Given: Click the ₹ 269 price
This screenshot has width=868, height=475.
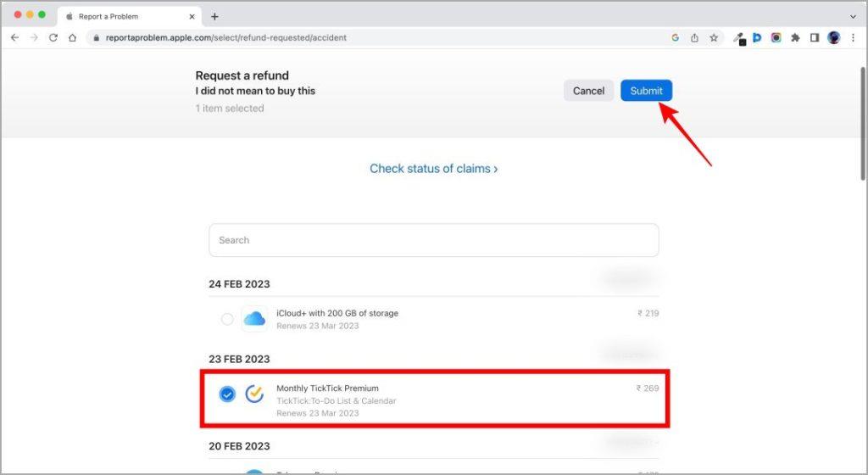Looking at the screenshot, I should [647, 388].
